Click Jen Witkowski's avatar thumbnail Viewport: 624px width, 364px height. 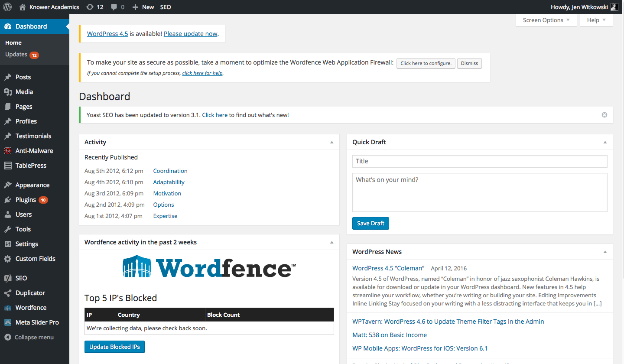(x=614, y=7)
